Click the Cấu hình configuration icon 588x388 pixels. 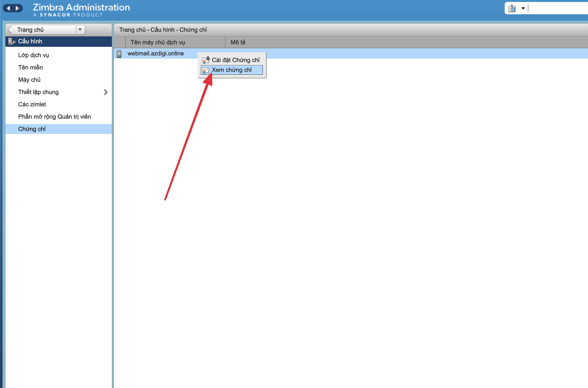click(x=11, y=41)
